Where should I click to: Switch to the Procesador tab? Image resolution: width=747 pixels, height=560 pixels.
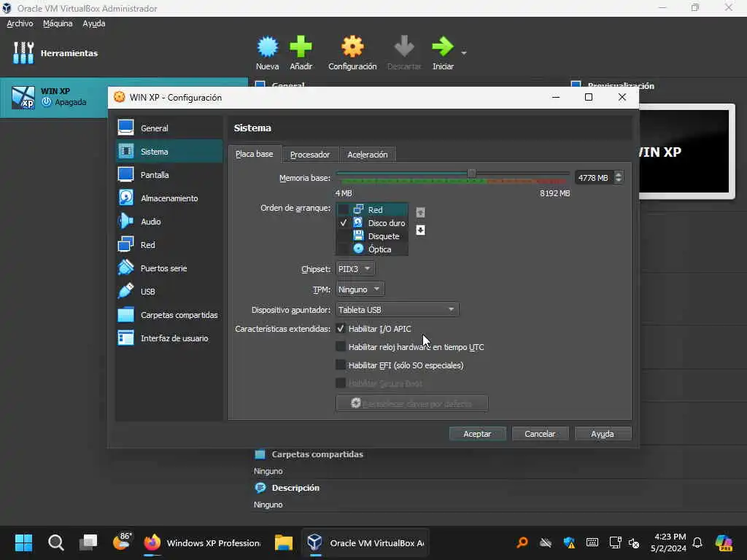click(x=310, y=155)
